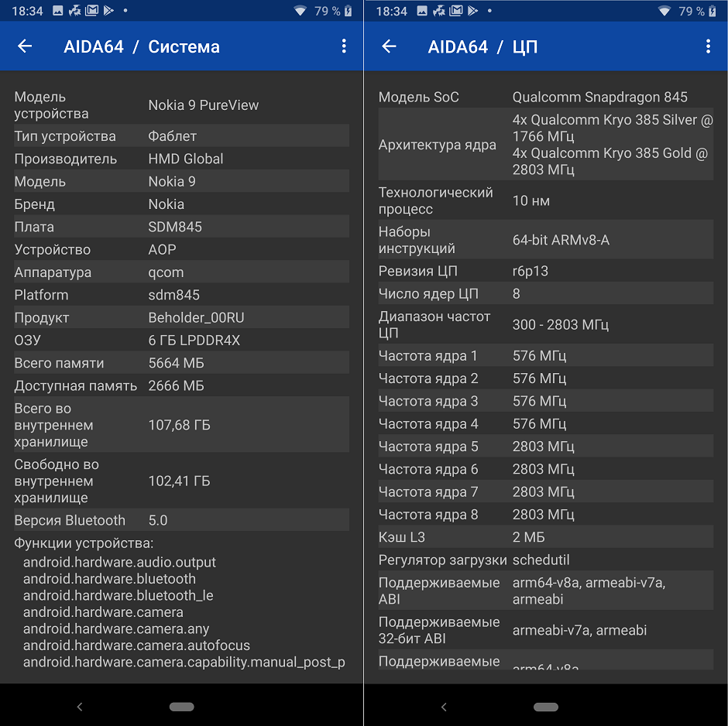The height and width of the screenshot is (726, 728).
Task: Tap the pinwheel notification icon above the ЦП header
Action: click(x=439, y=11)
